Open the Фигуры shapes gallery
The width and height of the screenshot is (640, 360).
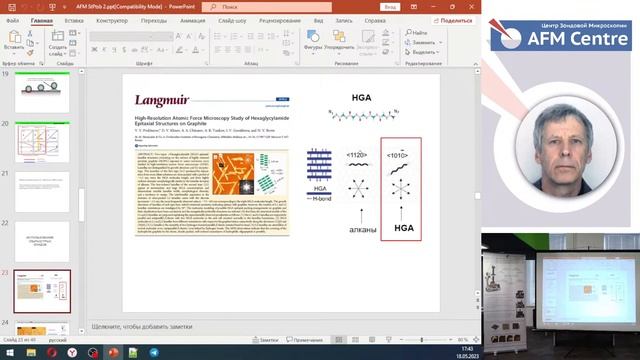[313, 42]
